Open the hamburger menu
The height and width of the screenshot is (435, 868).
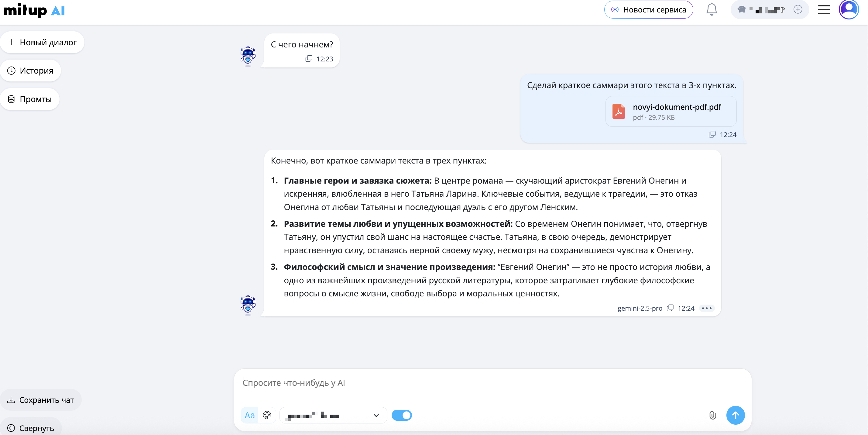(x=824, y=10)
